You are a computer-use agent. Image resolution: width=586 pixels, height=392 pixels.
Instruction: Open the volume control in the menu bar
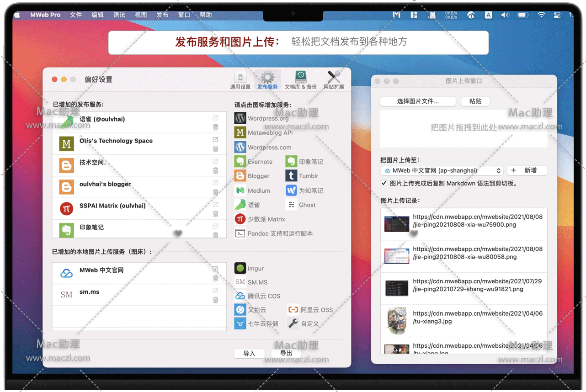coord(505,15)
